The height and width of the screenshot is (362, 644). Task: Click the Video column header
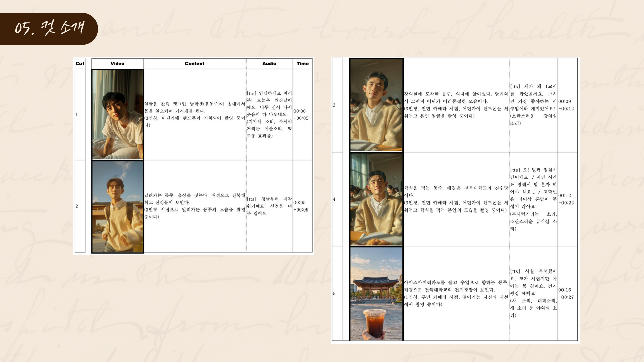[x=117, y=63]
